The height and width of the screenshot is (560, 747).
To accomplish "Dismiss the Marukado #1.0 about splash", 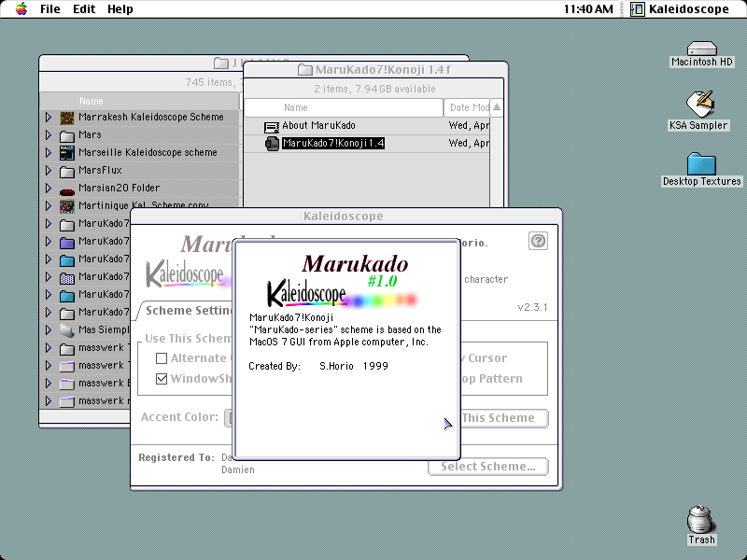I will 347,351.
